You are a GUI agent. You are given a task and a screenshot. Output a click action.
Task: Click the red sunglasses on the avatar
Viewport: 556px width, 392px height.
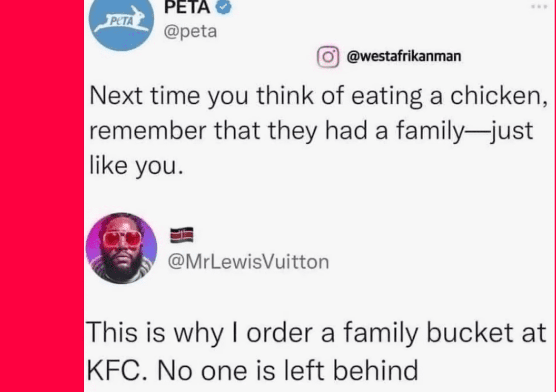click(x=123, y=238)
